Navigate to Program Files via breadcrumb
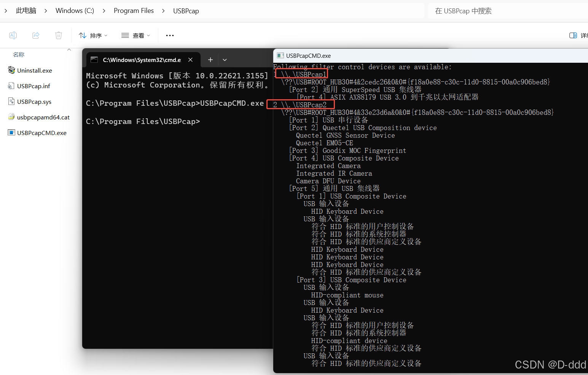 click(134, 11)
